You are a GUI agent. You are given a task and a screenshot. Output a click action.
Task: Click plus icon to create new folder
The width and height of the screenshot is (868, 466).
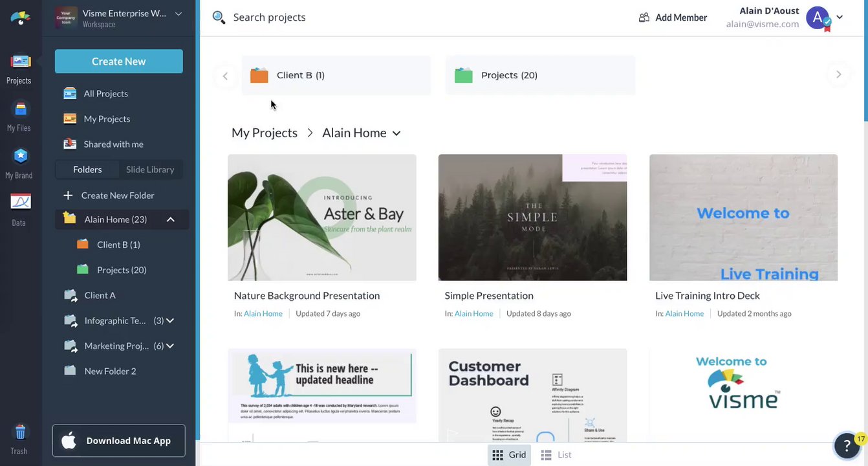coord(68,195)
